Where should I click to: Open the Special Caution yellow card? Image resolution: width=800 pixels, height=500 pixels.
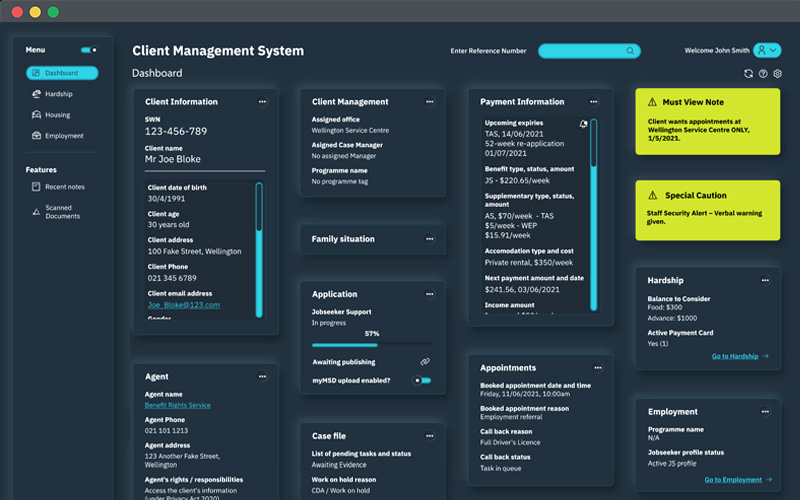pos(708,210)
